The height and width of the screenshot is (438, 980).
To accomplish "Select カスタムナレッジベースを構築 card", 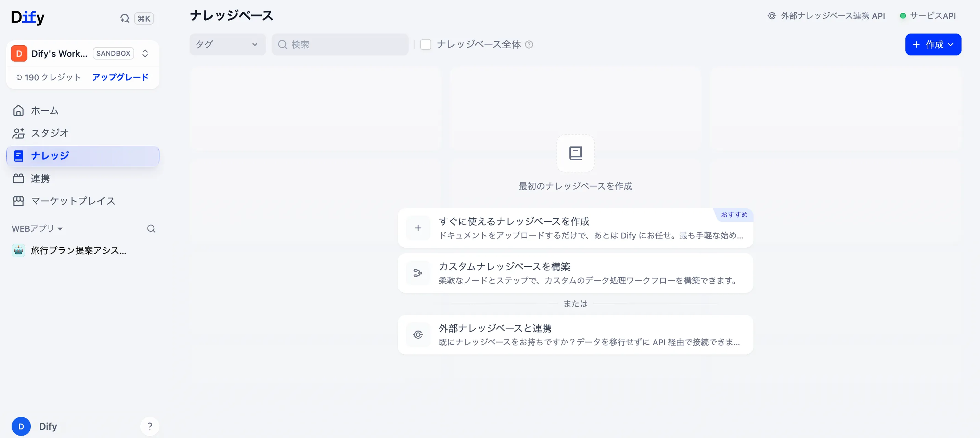I will click(x=575, y=273).
